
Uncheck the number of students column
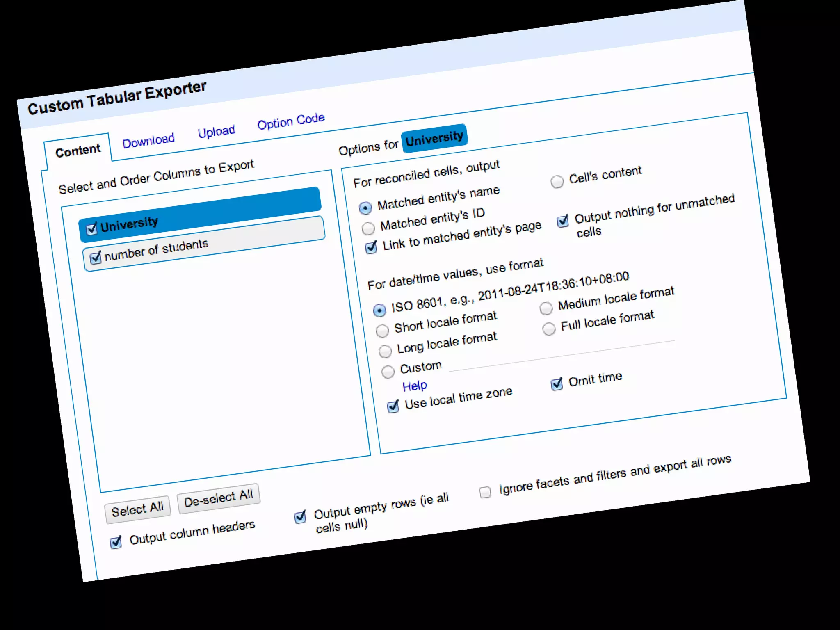(96, 258)
